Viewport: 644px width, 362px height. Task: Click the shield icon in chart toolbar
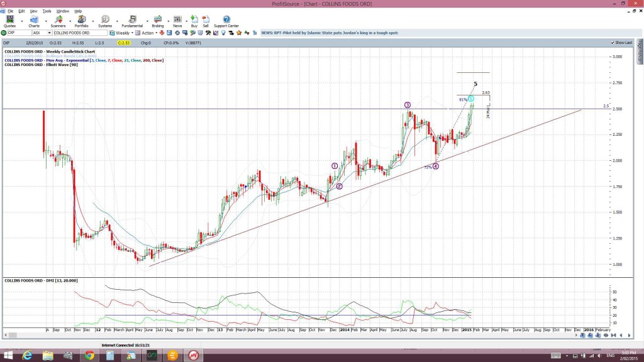[201, 33]
